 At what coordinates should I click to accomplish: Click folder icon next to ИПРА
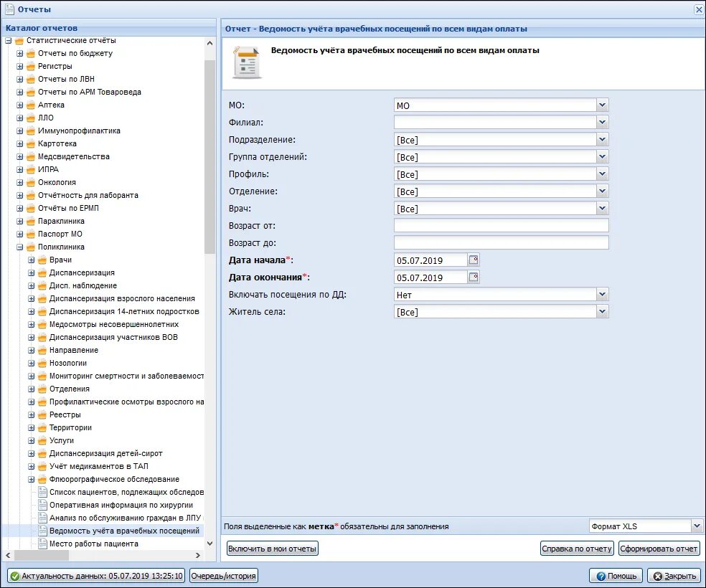31,170
